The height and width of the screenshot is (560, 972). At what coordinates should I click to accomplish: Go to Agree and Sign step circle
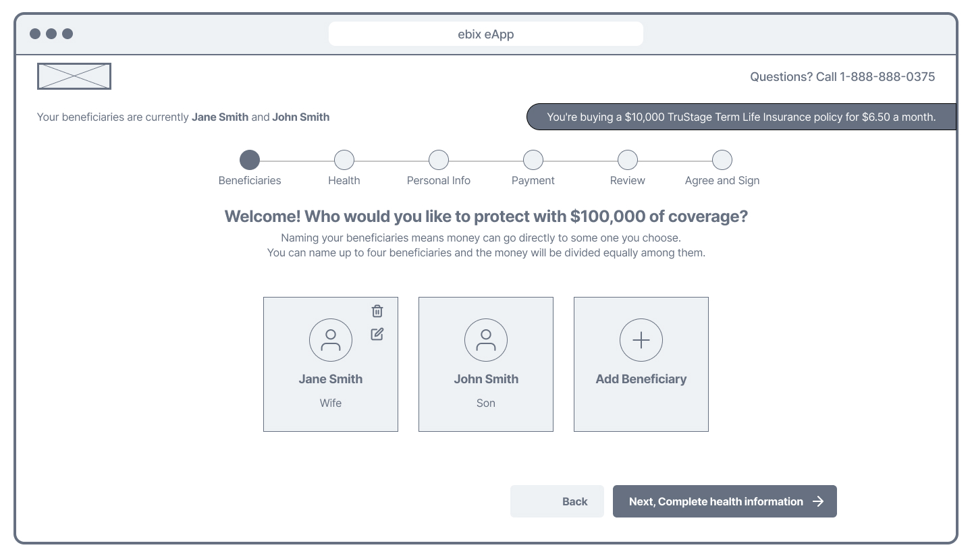(722, 160)
